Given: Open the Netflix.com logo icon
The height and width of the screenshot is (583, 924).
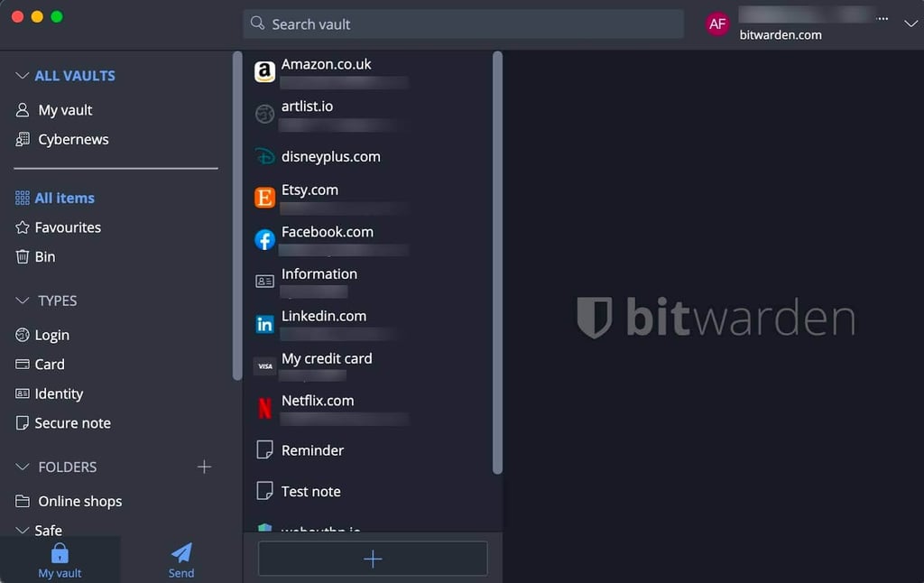Looking at the screenshot, I should [x=264, y=408].
